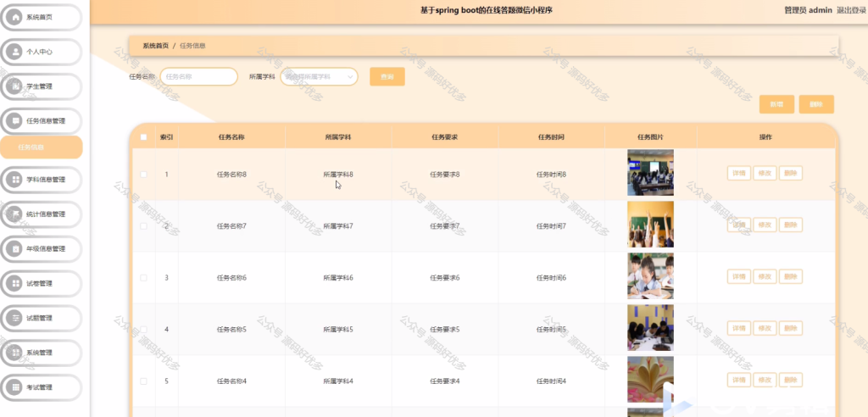Click the 任务名称 search input field
The height and width of the screenshot is (417, 868).
point(198,76)
